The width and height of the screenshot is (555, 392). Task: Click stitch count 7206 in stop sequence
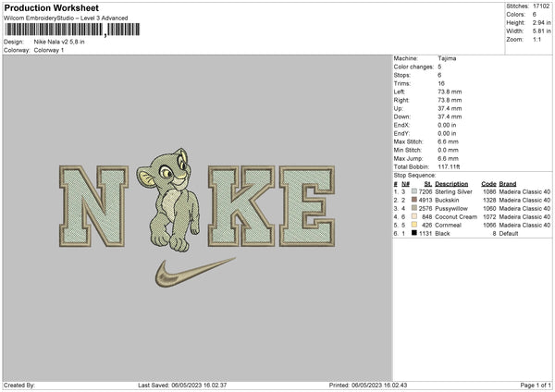click(x=425, y=191)
